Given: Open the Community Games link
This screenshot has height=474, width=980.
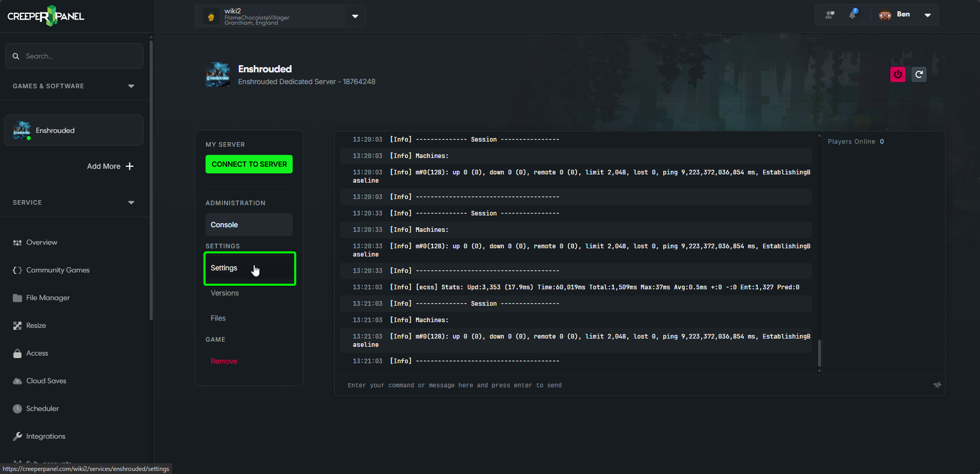Looking at the screenshot, I should [x=58, y=270].
